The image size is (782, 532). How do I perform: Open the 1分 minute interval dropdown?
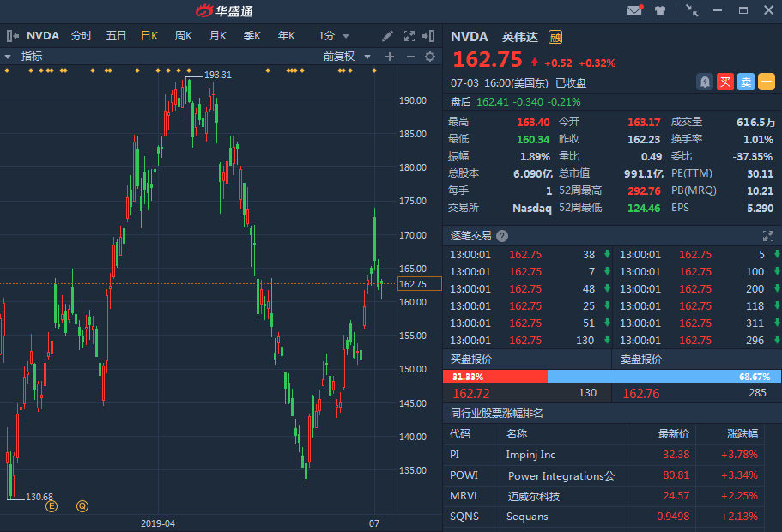point(334,36)
